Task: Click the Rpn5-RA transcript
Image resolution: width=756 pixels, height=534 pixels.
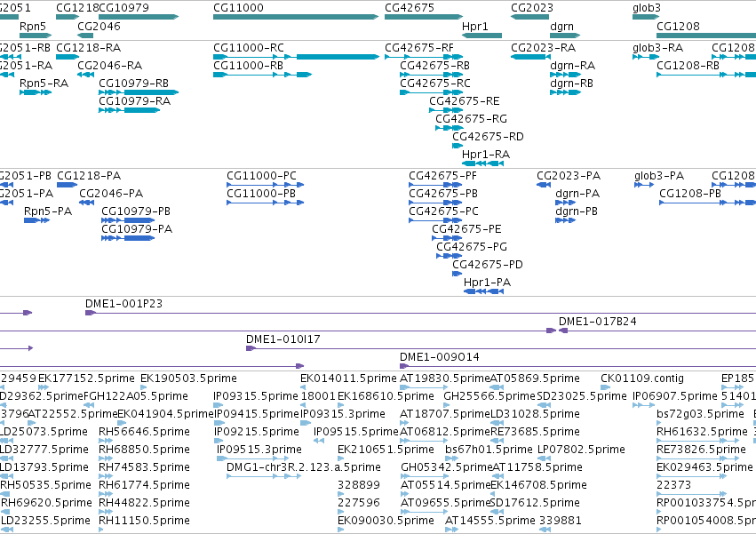Action: tap(36, 92)
